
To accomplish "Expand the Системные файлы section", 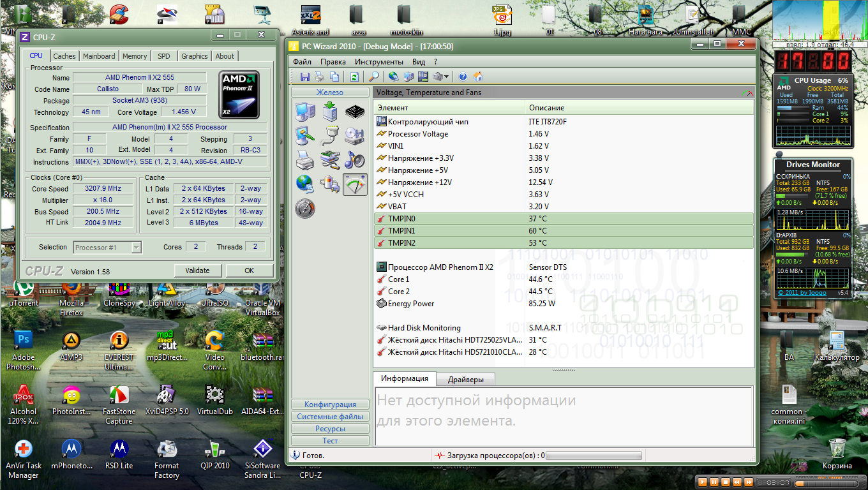I will tap(330, 417).
